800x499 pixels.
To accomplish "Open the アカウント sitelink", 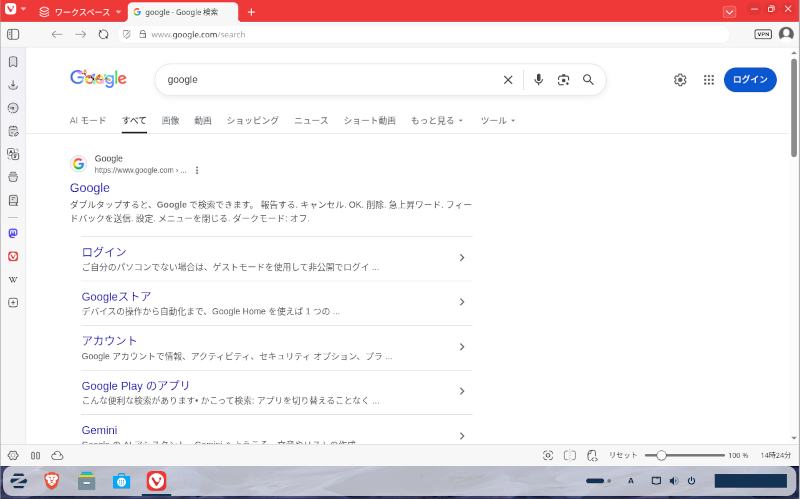I will coord(109,341).
